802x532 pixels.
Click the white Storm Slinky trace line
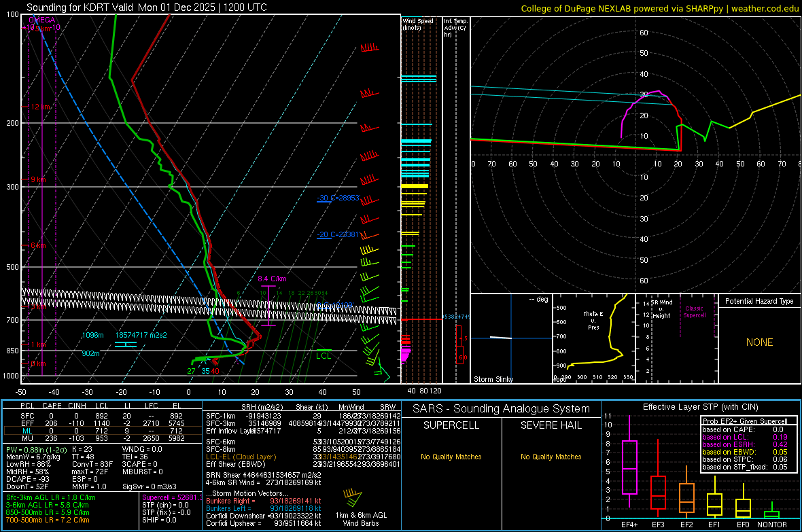click(x=502, y=338)
